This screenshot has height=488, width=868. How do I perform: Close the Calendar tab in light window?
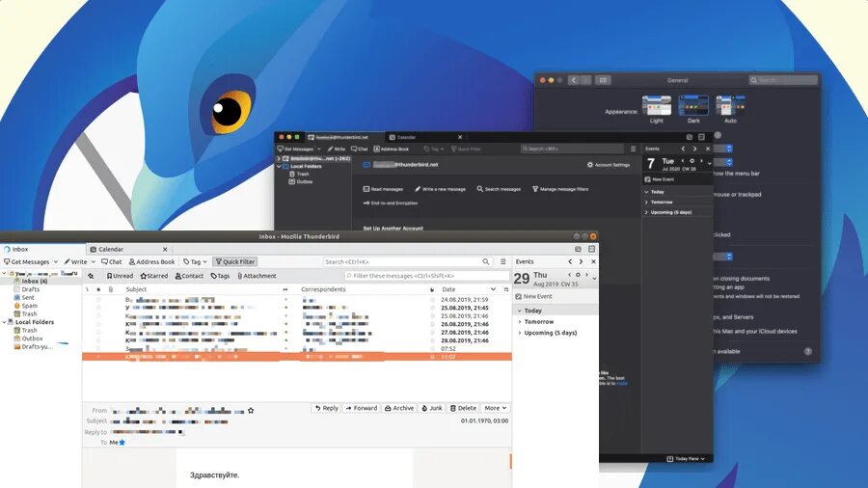(x=165, y=250)
